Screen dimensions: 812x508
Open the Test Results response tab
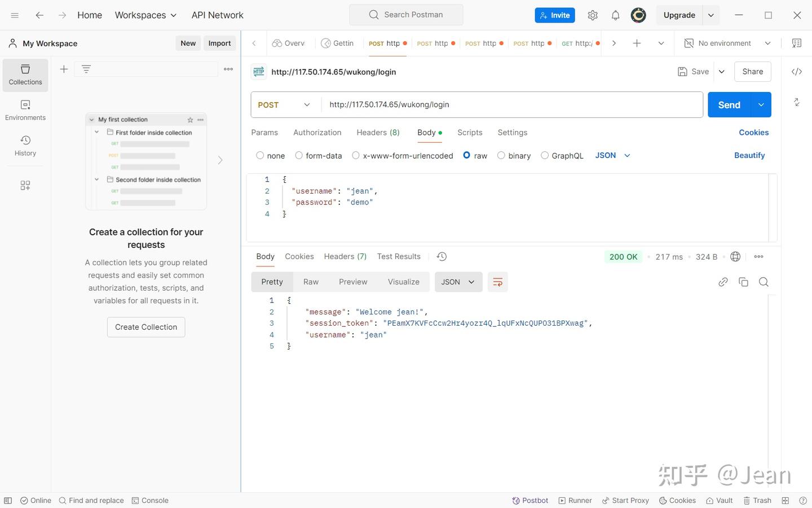399,257
